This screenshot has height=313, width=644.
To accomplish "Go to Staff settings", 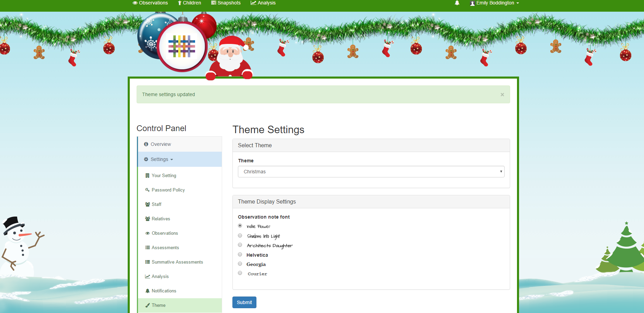I will coord(157,204).
